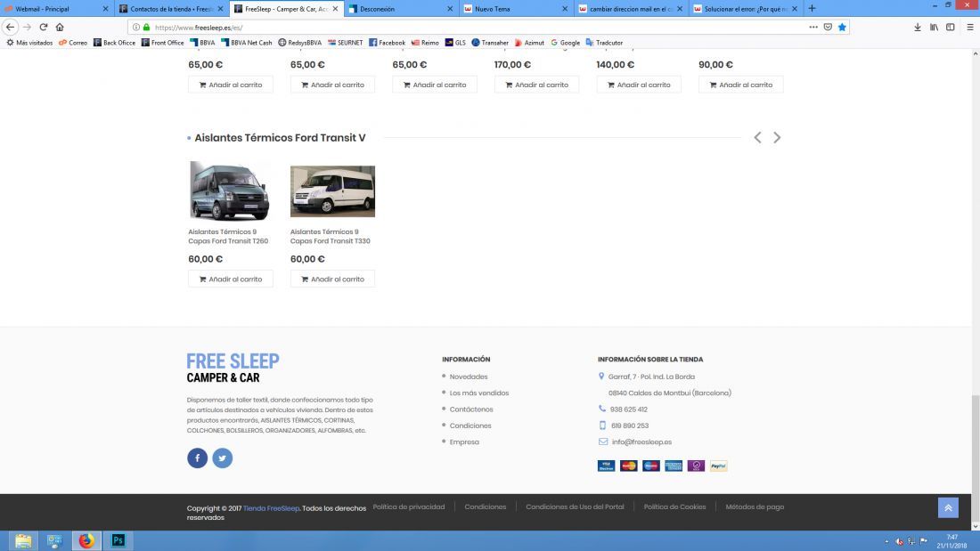Open the Tienda FreeSleep copyright link
This screenshot has height=551, width=980.
point(271,508)
